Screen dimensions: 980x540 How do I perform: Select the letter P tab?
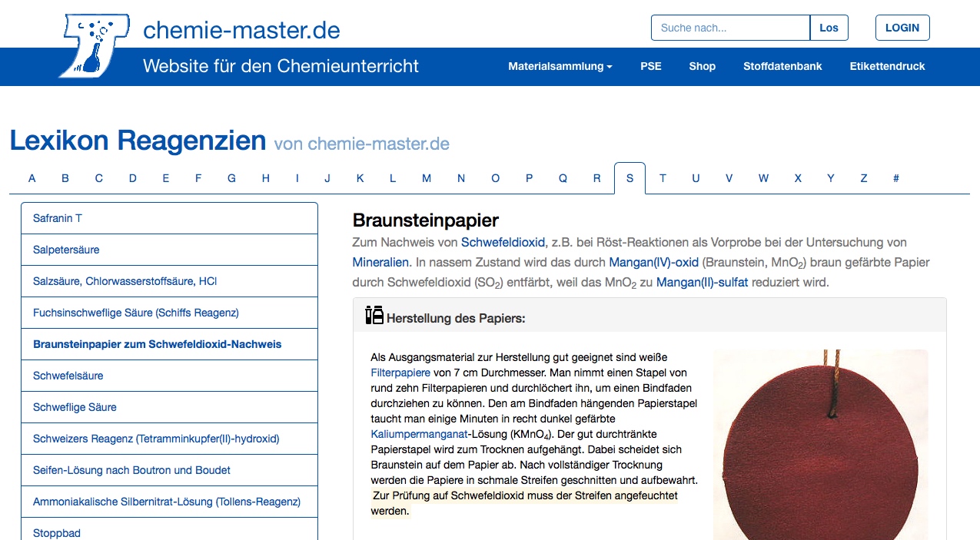click(530, 178)
